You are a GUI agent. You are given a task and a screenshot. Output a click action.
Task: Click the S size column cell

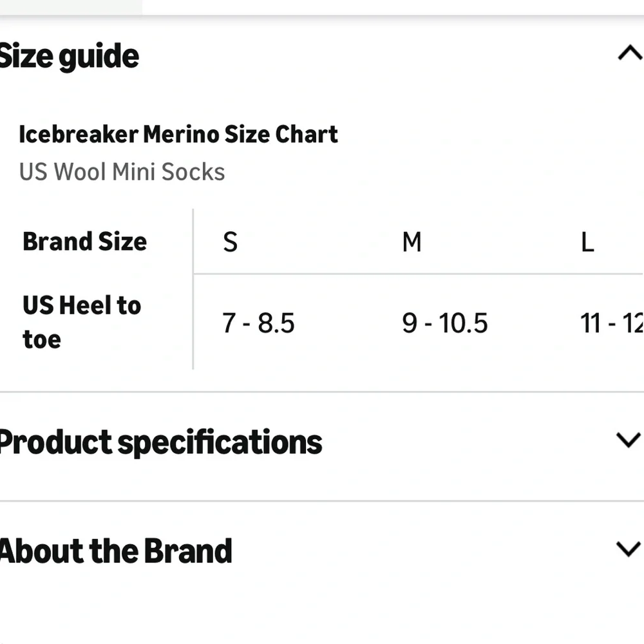pos(230,241)
